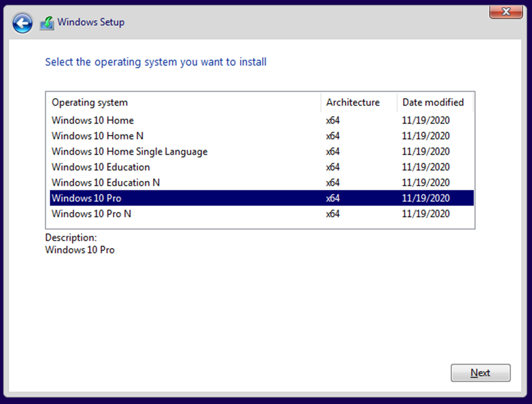Click the date in the Windows 10 Home N row
The height and width of the screenshot is (404, 532).
click(x=426, y=136)
